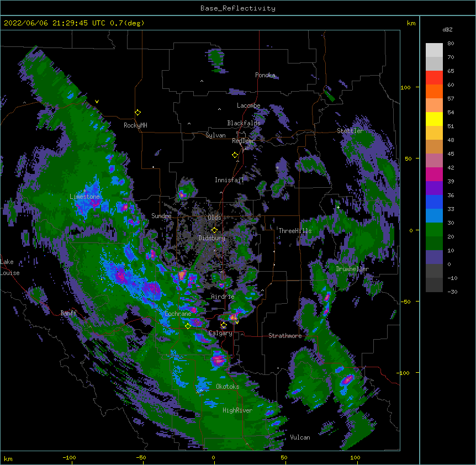This screenshot has width=476, height=465.
Task: Click the yellow diamond marker below RedDeer
Action: pyautogui.click(x=235, y=155)
